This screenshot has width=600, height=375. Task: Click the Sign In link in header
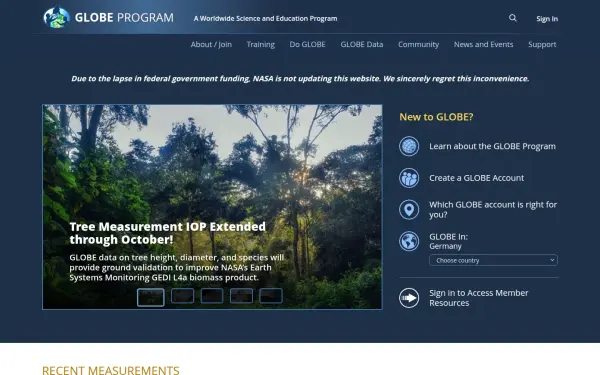coord(547,19)
